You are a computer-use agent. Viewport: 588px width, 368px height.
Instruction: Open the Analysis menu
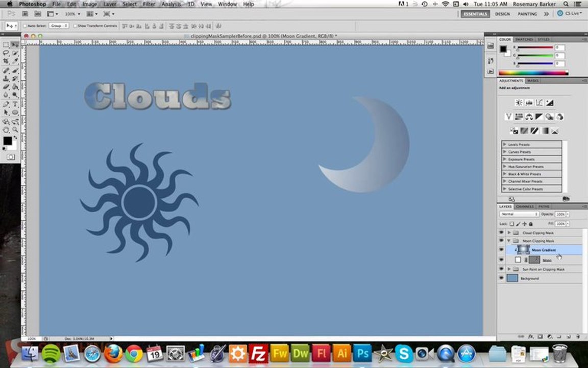click(171, 4)
